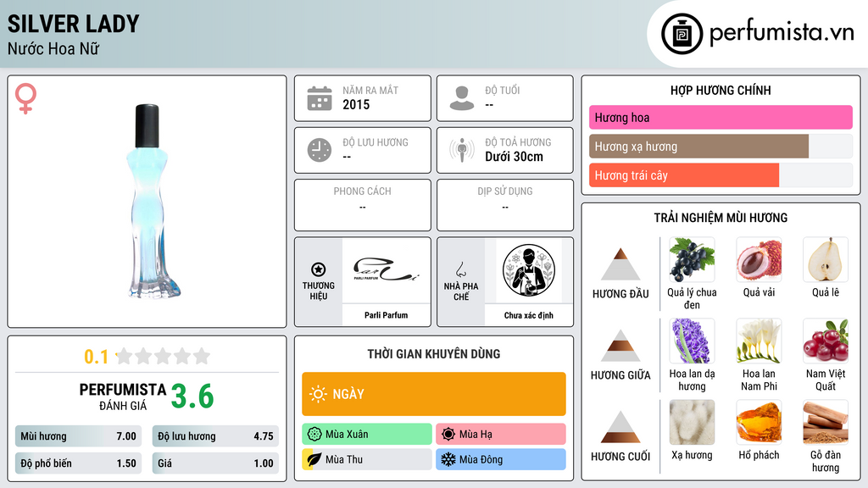Click the Độ phổ biến 1.50 score row
868x488 pixels.
click(78, 463)
